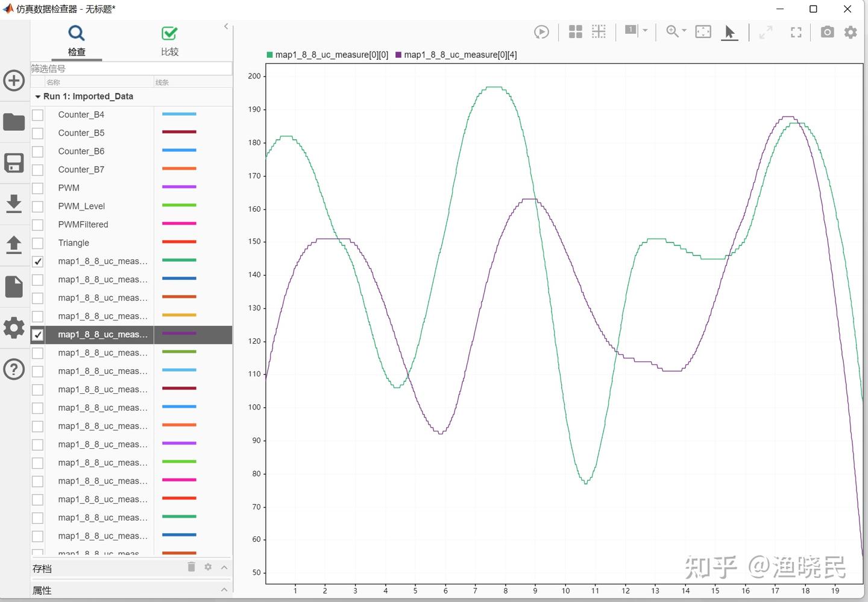This screenshot has height=602, width=868.
Task: Open the zoom mode dropdown
Action: coord(684,32)
